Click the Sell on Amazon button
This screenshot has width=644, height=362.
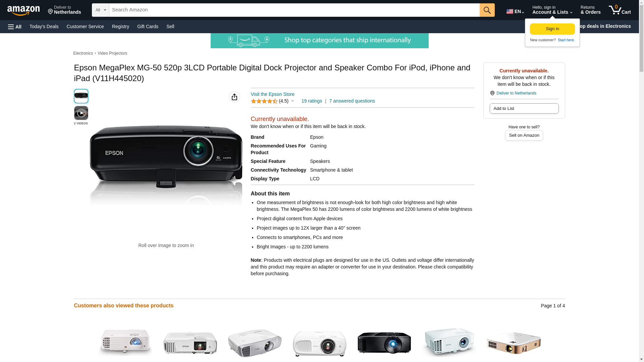pyautogui.click(x=524, y=135)
